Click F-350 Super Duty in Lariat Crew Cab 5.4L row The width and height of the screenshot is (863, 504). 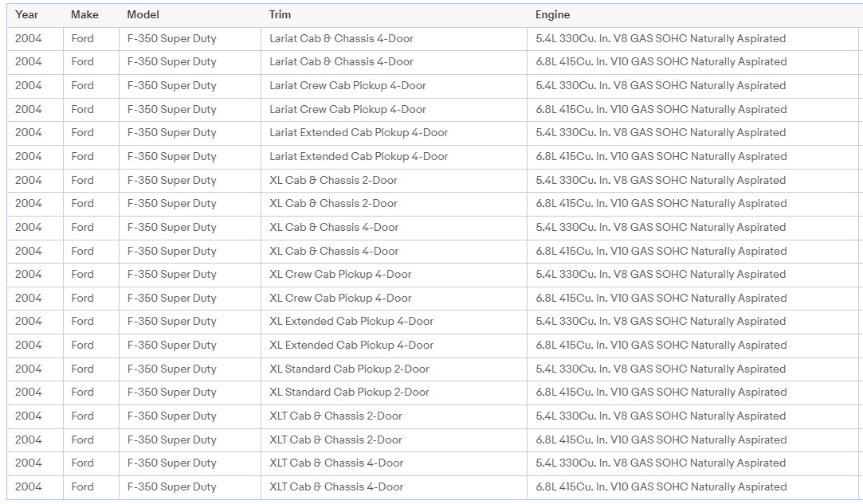tap(171, 85)
